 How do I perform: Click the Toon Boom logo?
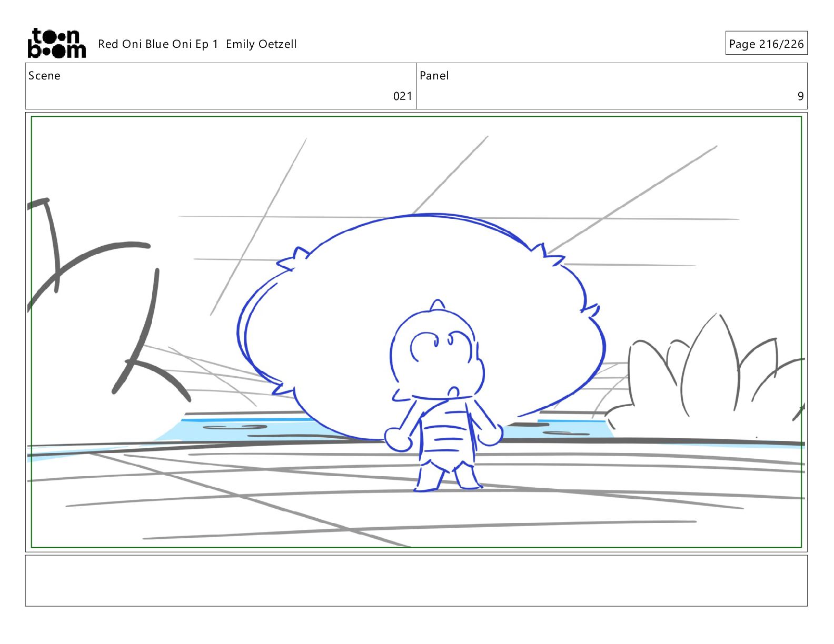[56, 43]
